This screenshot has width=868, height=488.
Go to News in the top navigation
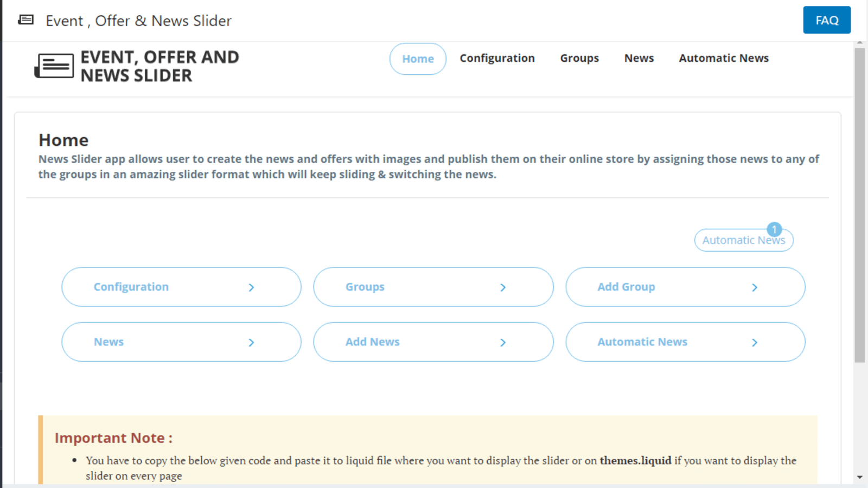pos(639,58)
